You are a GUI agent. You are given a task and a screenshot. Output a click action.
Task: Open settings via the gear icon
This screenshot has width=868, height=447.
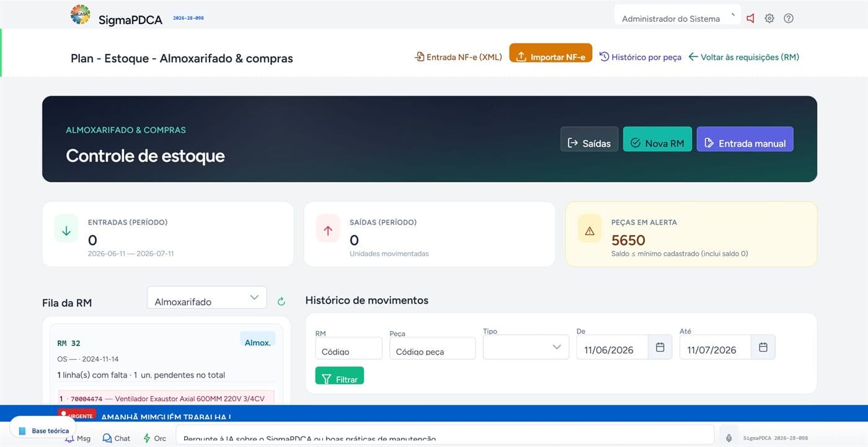pyautogui.click(x=769, y=19)
